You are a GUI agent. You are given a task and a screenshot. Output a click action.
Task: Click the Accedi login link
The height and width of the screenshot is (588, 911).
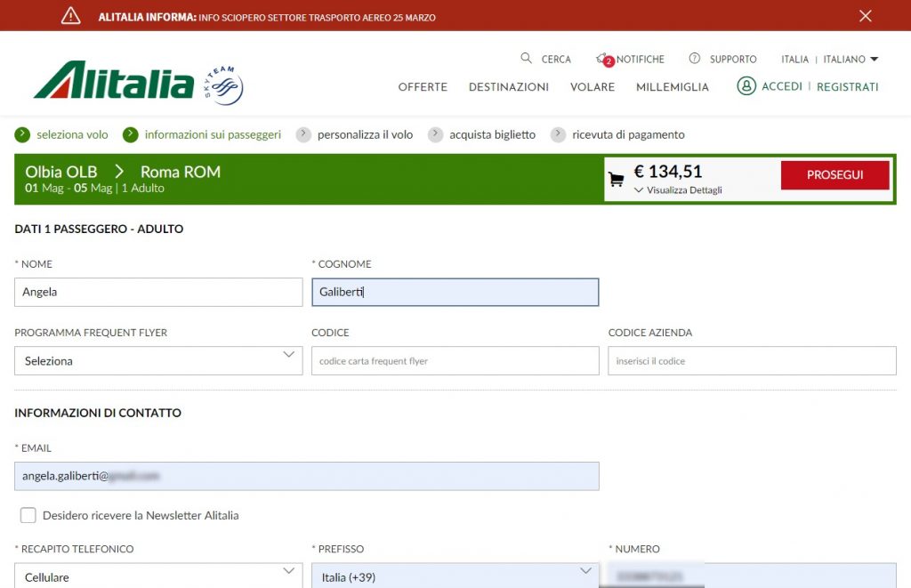click(781, 86)
